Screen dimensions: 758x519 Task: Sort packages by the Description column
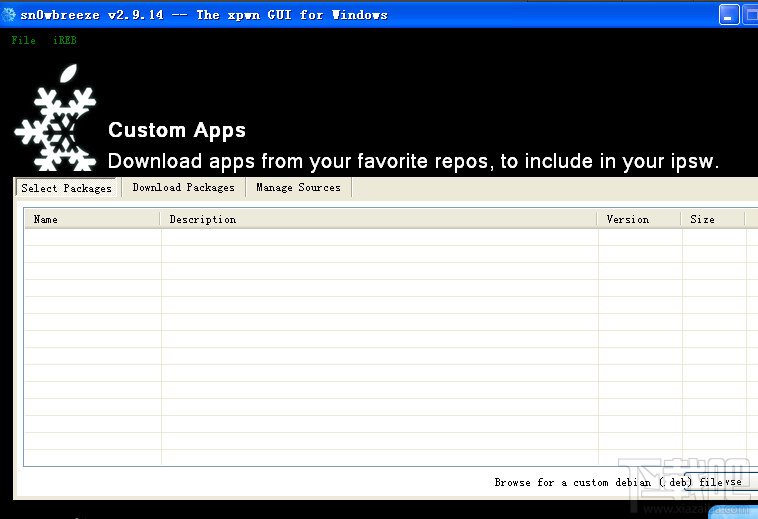[x=379, y=219]
